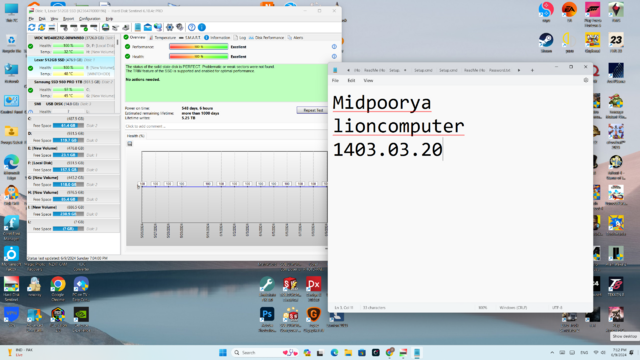The image size is (640, 360).
Task: Open File Explorer from the taskbar
Action: coord(348,353)
